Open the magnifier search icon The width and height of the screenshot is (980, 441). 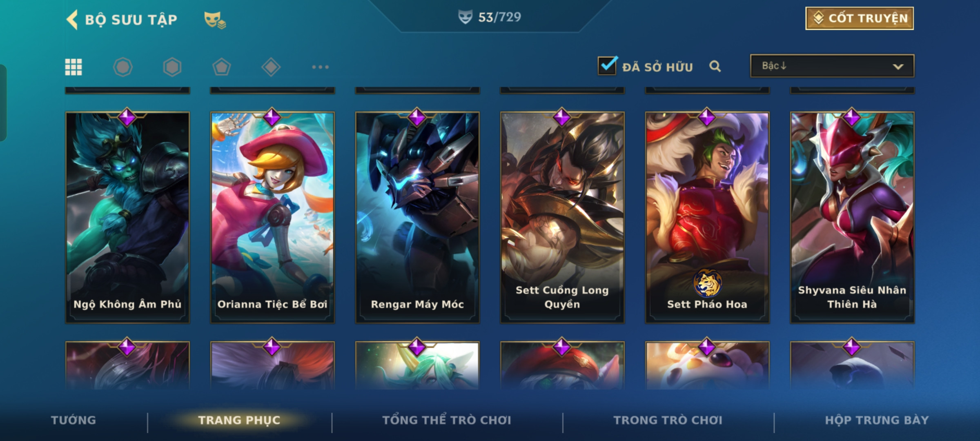point(715,66)
